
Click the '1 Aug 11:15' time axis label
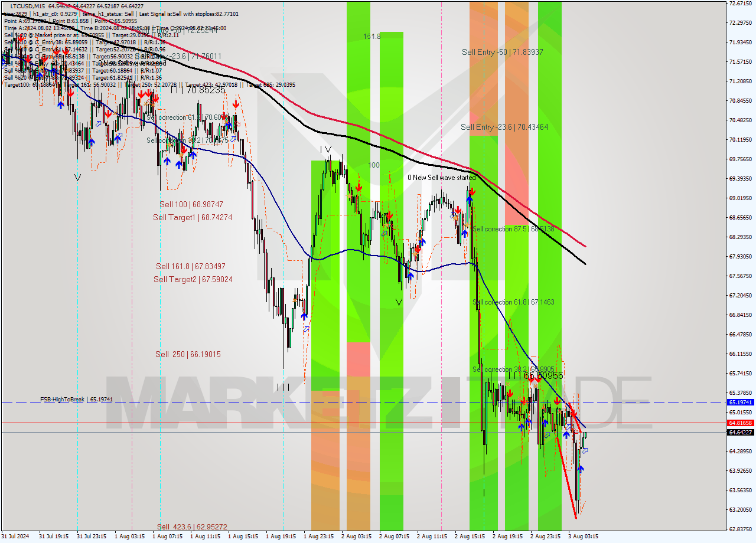205,537
